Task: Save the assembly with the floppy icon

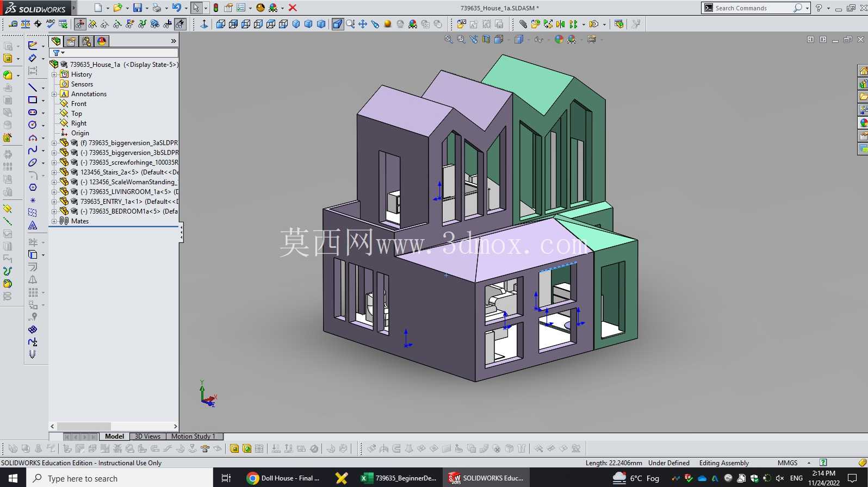Action: (138, 8)
